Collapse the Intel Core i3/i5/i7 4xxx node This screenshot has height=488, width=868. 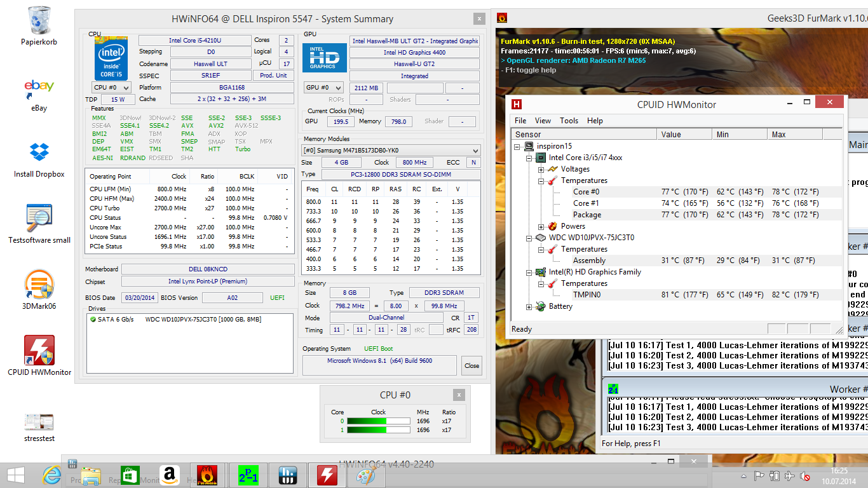(x=529, y=158)
